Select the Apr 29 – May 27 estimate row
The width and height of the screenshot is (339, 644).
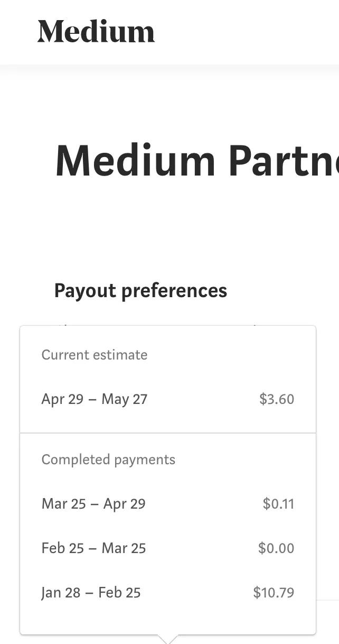tap(95, 399)
